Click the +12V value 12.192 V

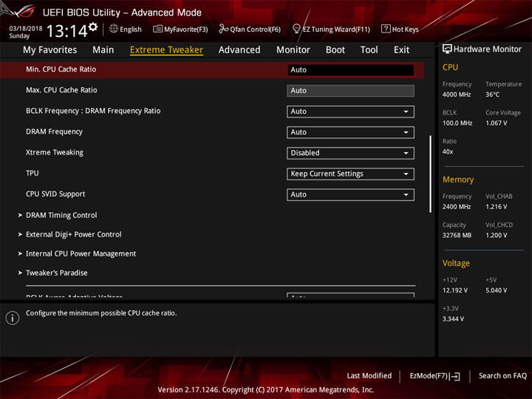click(455, 290)
